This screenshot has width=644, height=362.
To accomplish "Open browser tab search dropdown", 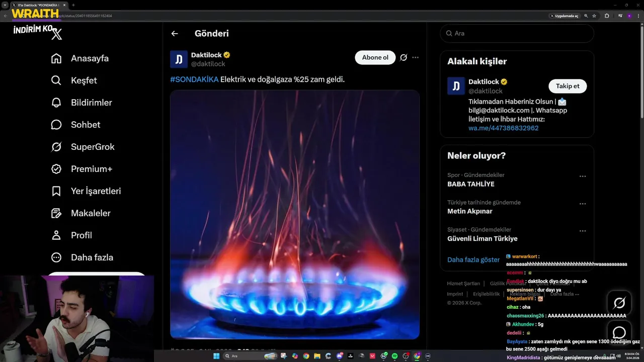I will point(5,5).
